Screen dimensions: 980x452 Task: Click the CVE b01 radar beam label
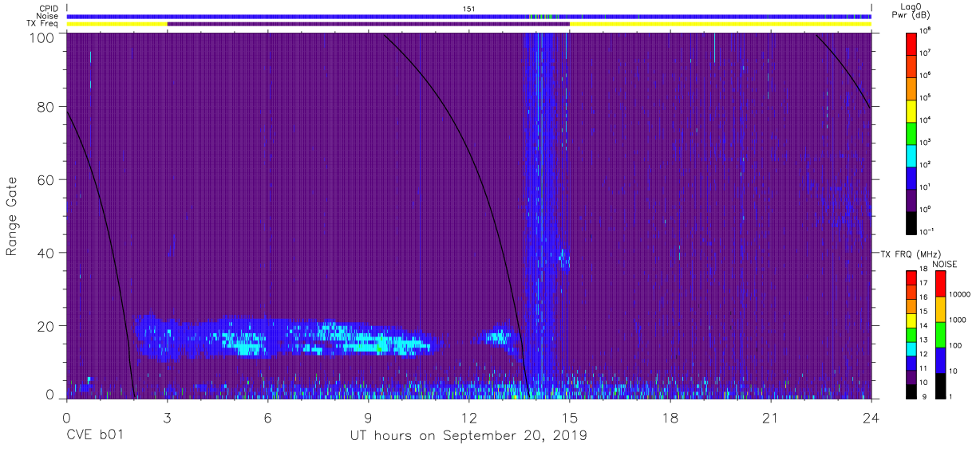94,436
